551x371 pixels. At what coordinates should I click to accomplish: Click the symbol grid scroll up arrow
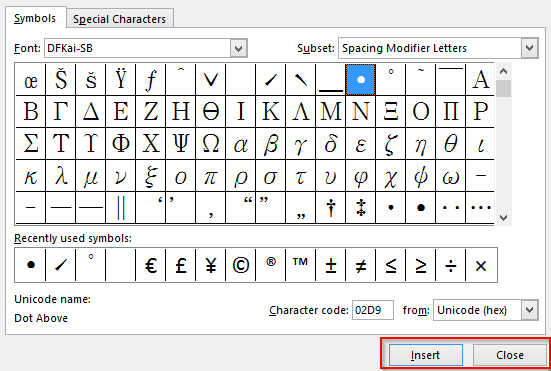click(x=503, y=71)
